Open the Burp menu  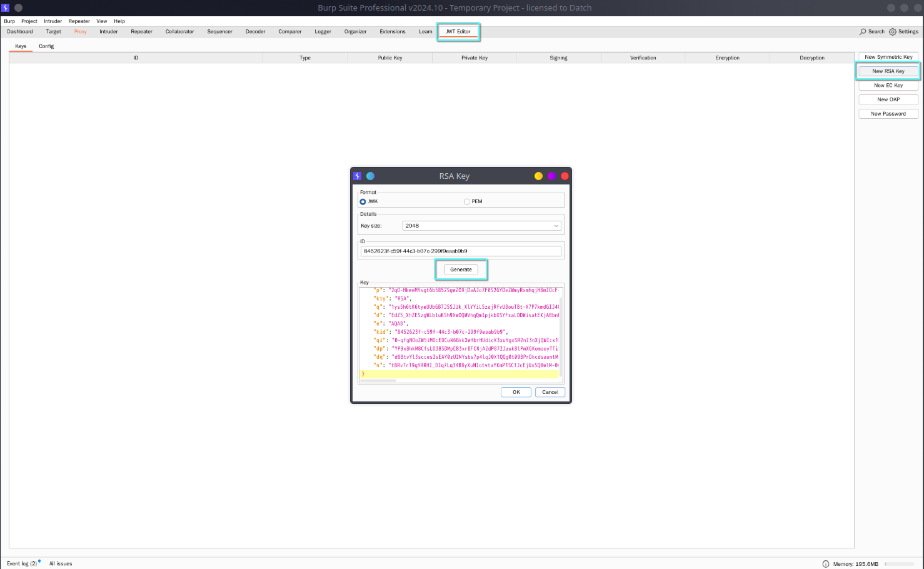9,21
